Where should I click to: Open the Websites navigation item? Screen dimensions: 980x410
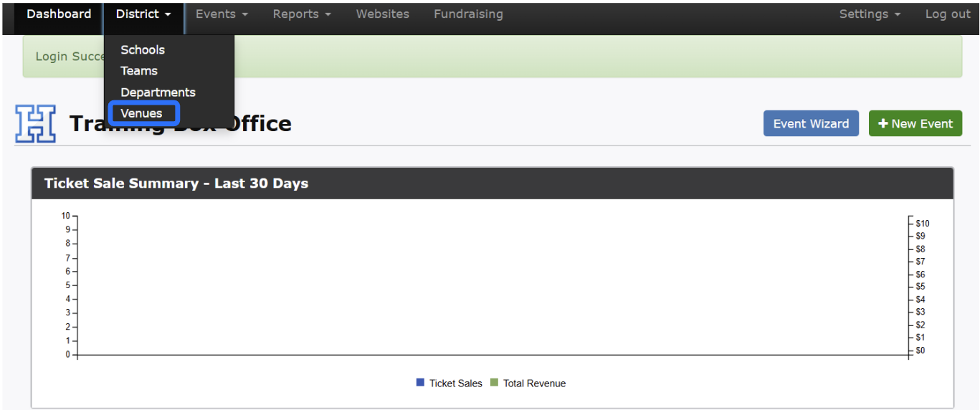tap(382, 14)
